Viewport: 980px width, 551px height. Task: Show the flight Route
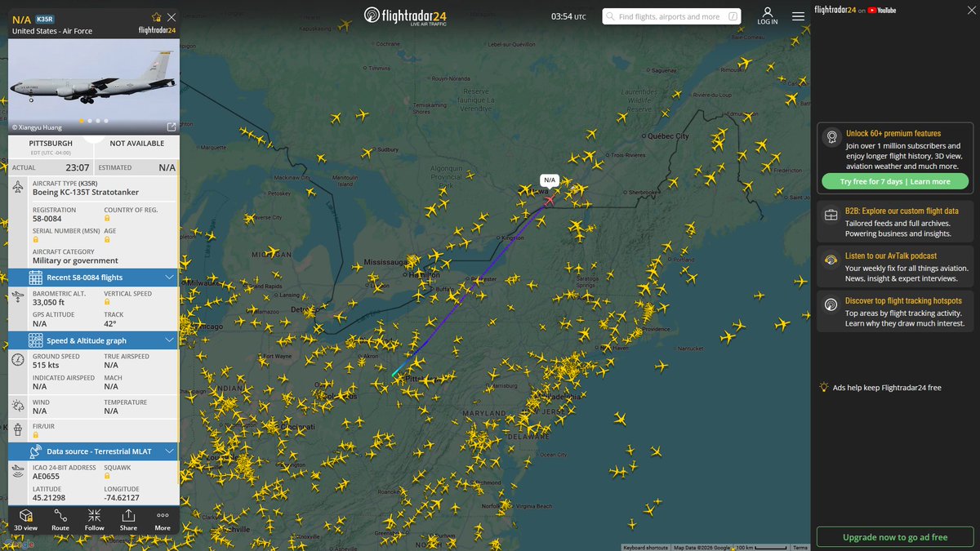click(60, 520)
